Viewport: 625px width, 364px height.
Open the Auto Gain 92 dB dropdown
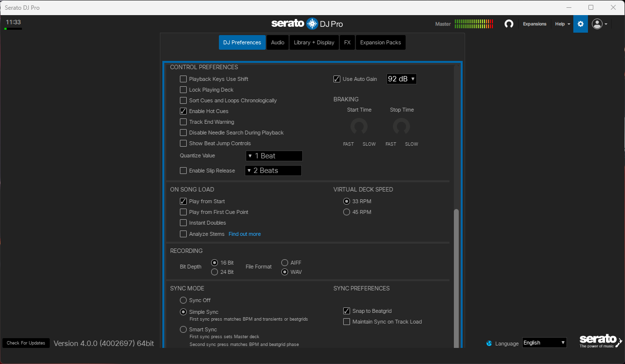402,79
